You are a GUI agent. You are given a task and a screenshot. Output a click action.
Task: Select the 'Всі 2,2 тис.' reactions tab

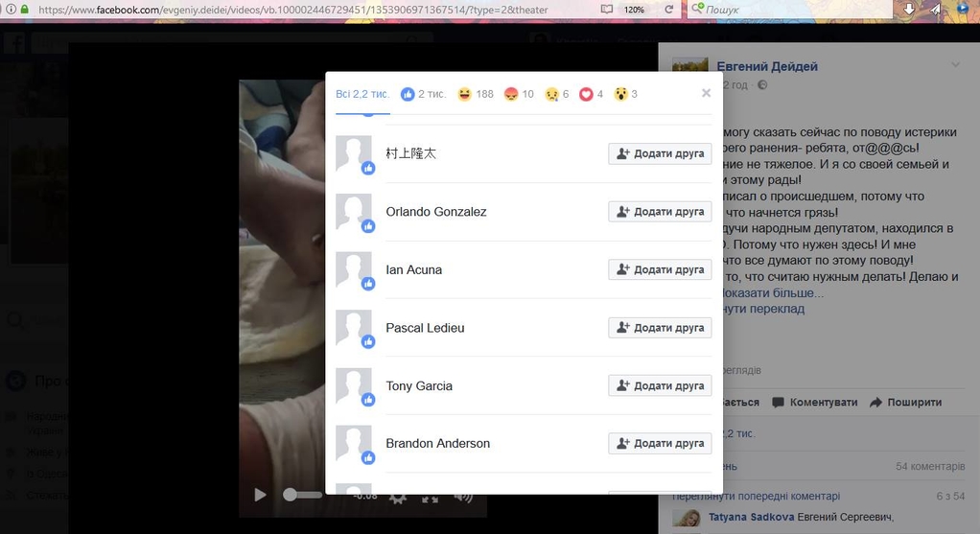pyautogui.click(x=362, y=94)
